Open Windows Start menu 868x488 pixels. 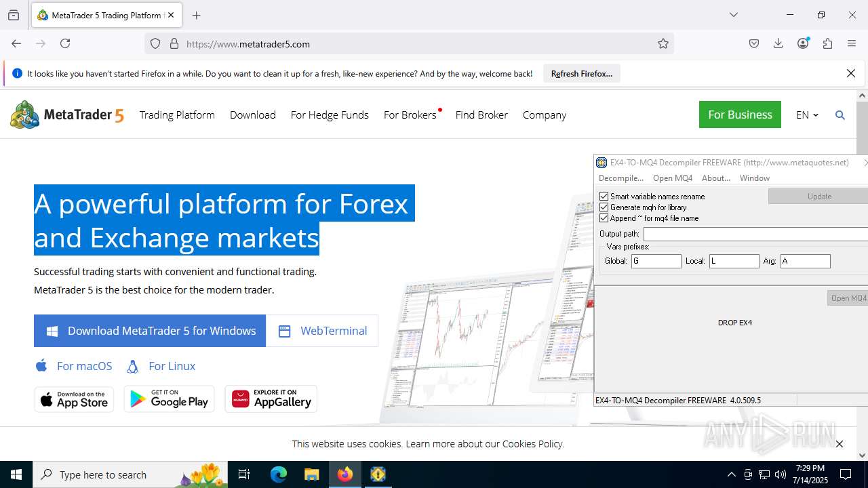tap(16, 474)
